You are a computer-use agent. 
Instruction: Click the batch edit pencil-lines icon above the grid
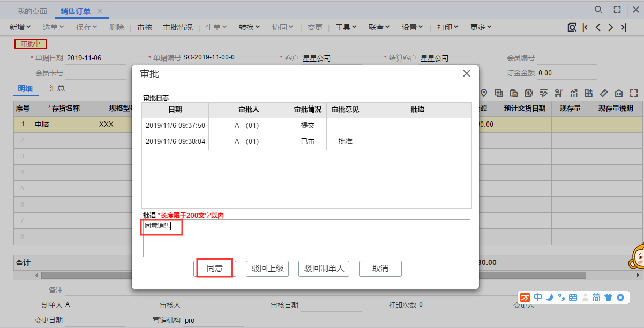click(x=544, y=93)
